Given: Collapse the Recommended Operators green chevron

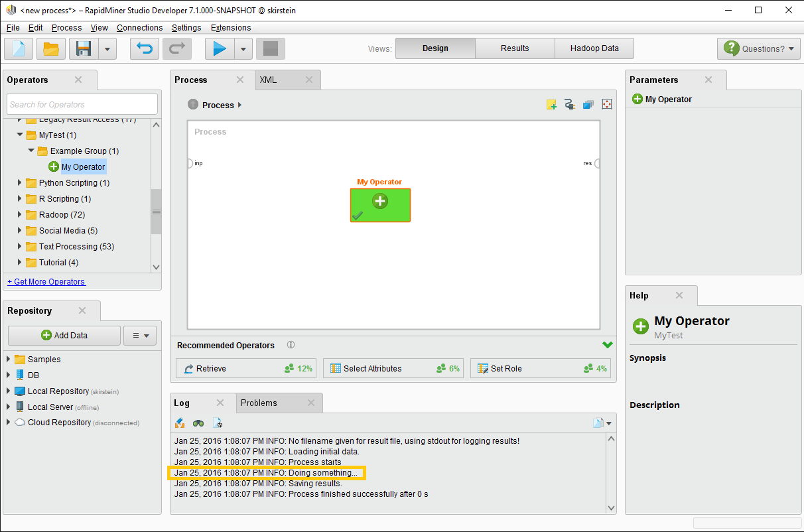Looking at the screenshot, I should click(607, 345).
